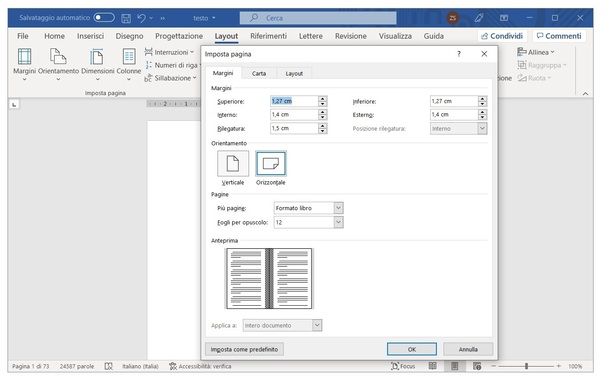
Task: Close the Imposta pagina dialog
Action: 484,54
